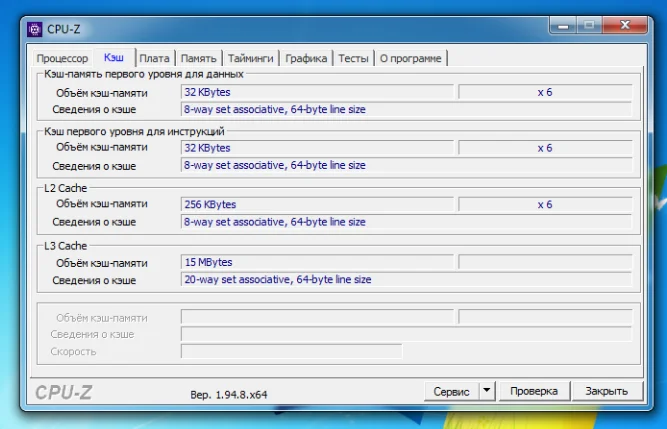667x429 pixels.
Task: Open the Память tab
Action: (198, 58)
